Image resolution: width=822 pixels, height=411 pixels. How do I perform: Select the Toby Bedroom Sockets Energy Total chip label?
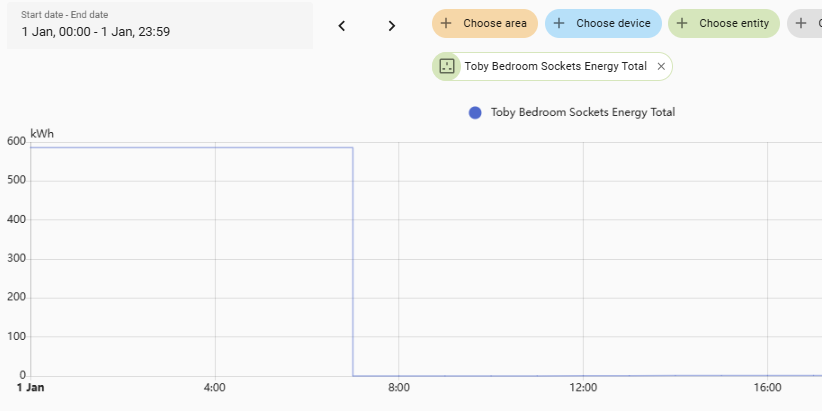click(x=556, y=66)
